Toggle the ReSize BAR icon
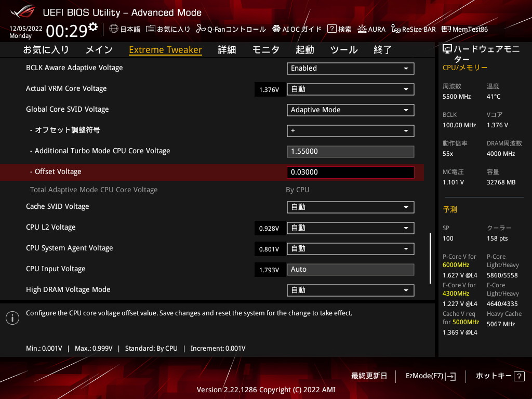532x399 pixels. tap(395, 29)
